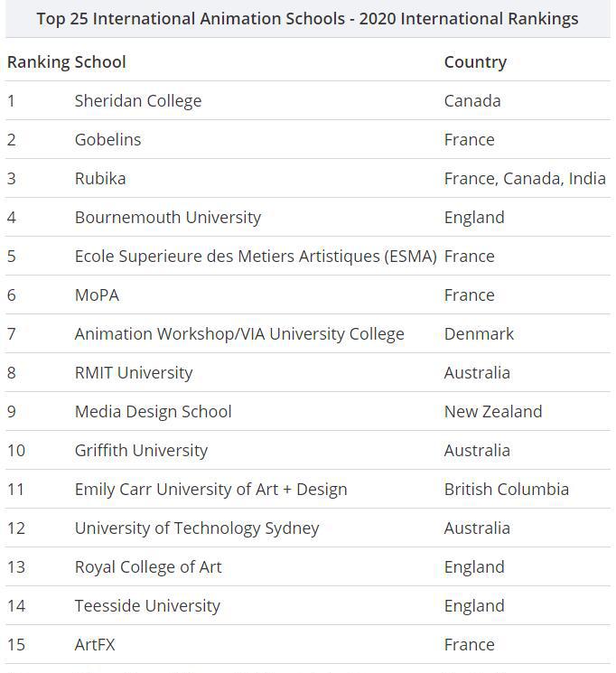The image size is (616, 673).
Task: Click Ecole Superieure des Metiers Artistiques
Action: tap(256, 257)
